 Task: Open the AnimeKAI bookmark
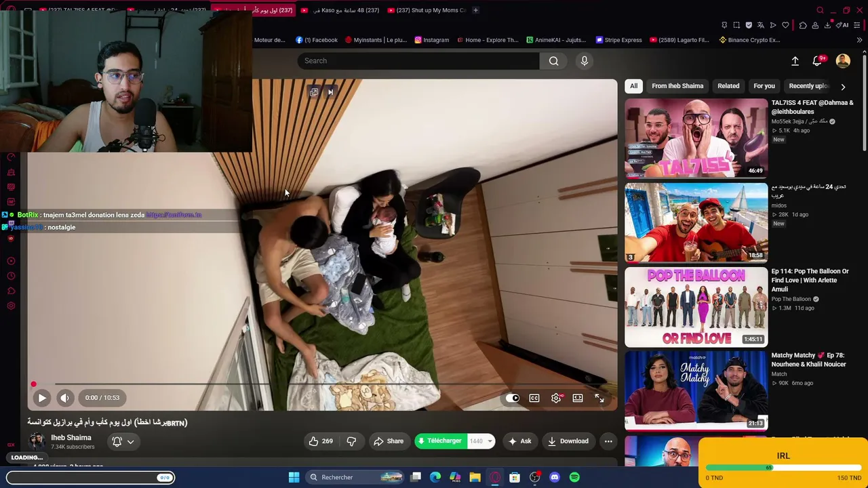pyautogui.click(x=555, y=40)
